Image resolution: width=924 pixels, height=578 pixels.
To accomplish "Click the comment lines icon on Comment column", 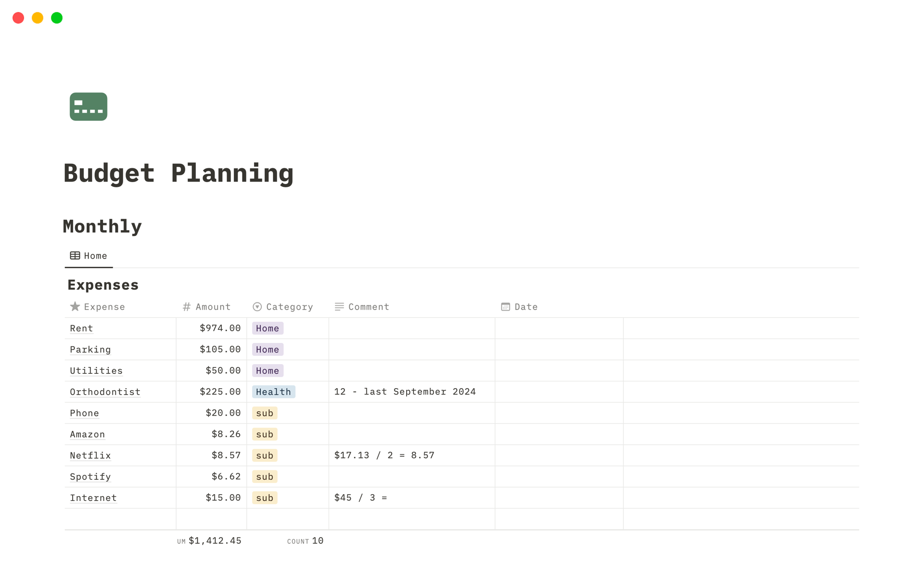I will coord(338,306).
